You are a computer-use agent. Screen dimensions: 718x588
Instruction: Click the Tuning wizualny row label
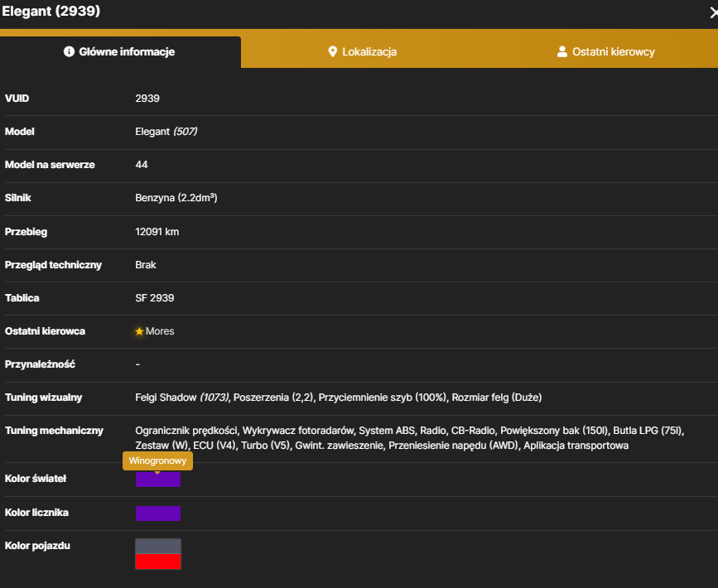point(44,398)
